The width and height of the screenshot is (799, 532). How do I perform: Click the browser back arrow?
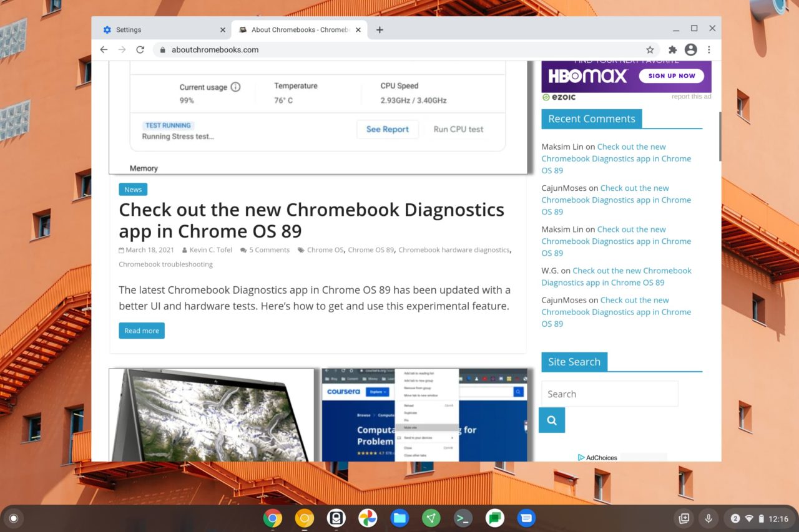click(x=104, y=50)
